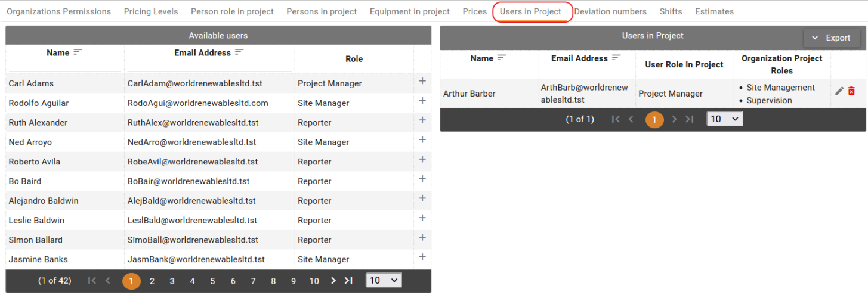This screenshot has width=868, height=295.
Task: Sort project users by Name column
Action: pyautogui.click(x=502, y=58)
